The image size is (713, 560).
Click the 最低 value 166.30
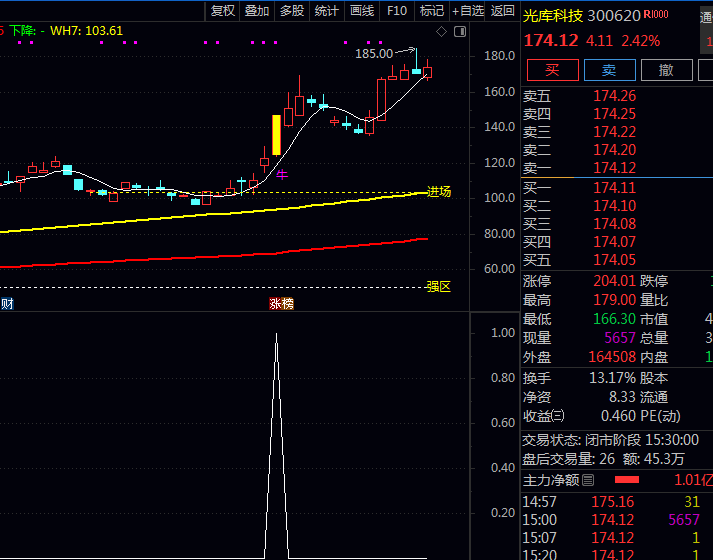[614, 319]
